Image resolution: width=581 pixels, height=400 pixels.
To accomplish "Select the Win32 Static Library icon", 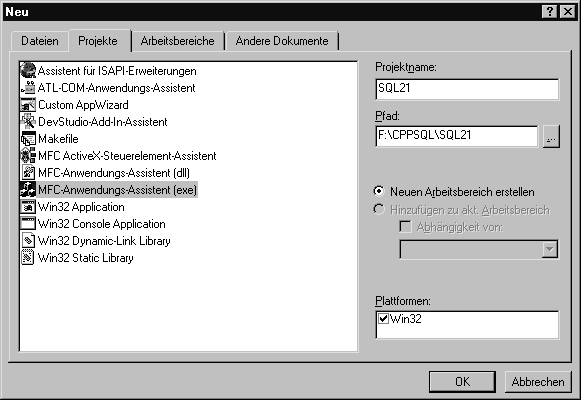I will (28, 258).
